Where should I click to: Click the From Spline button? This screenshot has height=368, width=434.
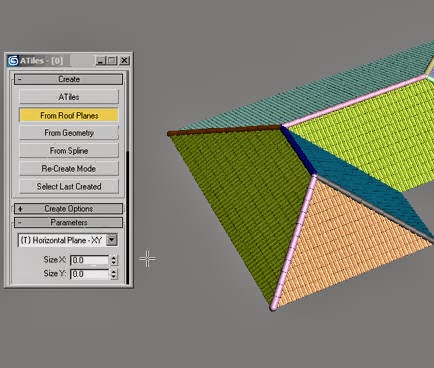69,151
